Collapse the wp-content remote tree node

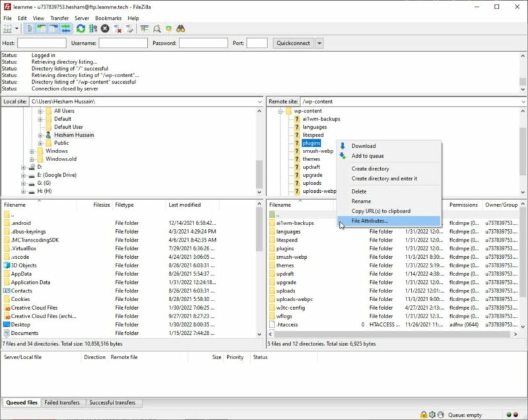(280, 111)
